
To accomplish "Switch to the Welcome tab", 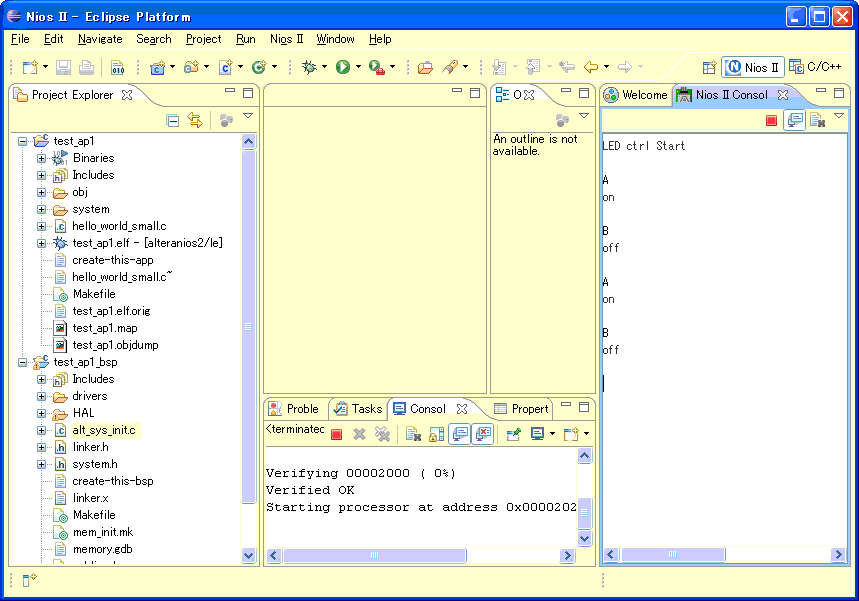I will click(x=635, y=95).
